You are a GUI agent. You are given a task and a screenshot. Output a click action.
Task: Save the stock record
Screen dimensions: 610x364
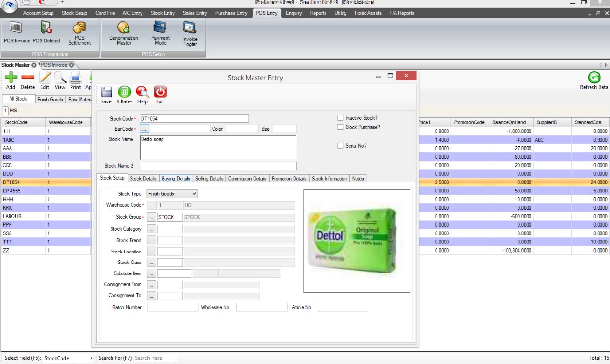(106, 93)
